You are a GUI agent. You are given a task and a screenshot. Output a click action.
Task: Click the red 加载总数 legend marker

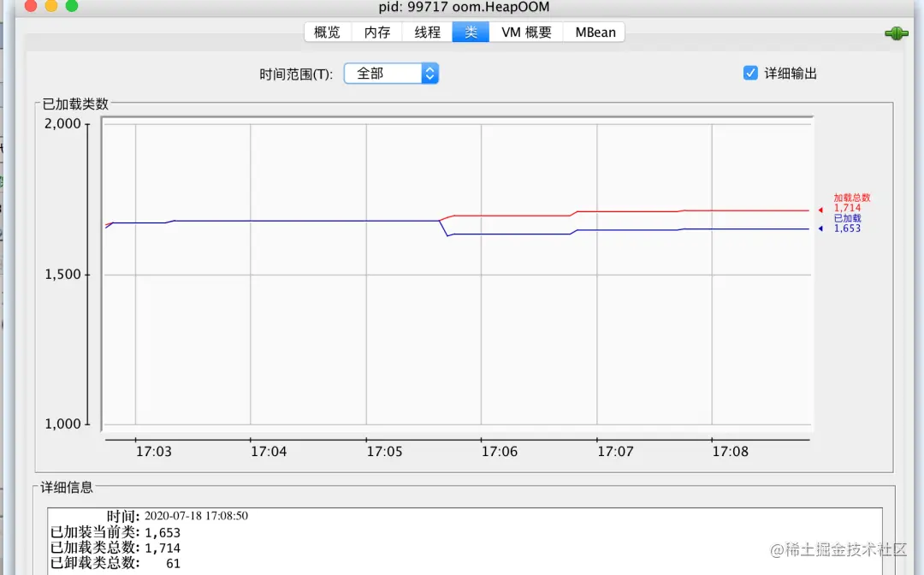pos(820,210)
